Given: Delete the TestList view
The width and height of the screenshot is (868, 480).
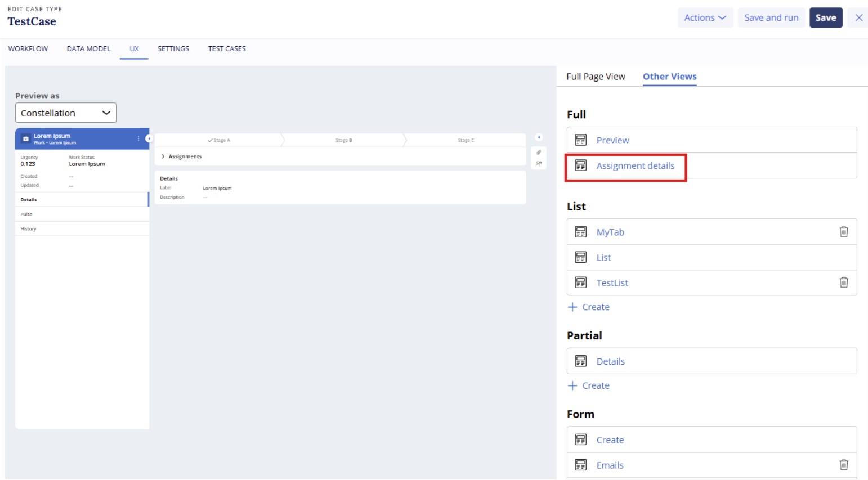Looking at the screenshot, I should point(843,282).
